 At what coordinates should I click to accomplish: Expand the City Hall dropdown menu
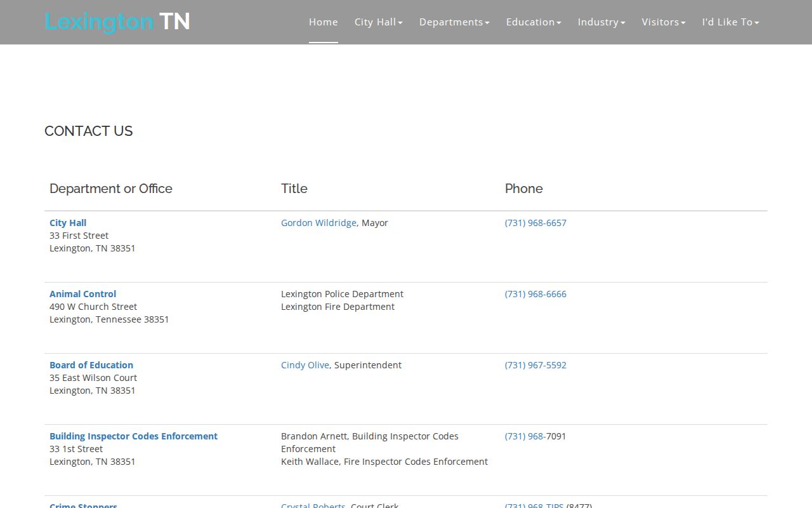379,22
